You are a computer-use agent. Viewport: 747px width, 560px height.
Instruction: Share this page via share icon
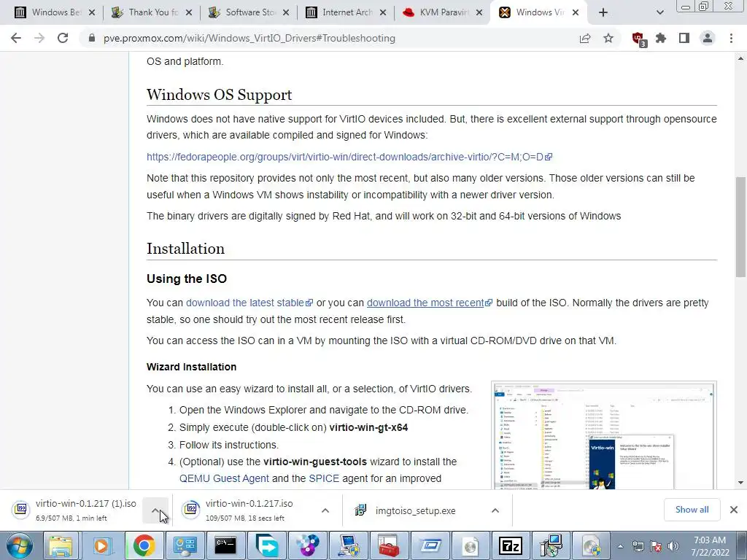tap(585, 38)
